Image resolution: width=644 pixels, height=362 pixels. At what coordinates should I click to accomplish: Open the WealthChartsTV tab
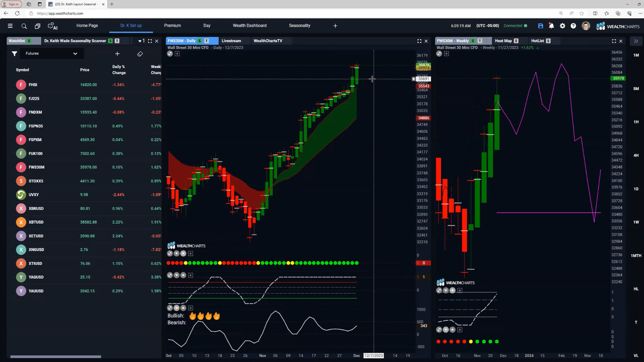tap(268, 41)
